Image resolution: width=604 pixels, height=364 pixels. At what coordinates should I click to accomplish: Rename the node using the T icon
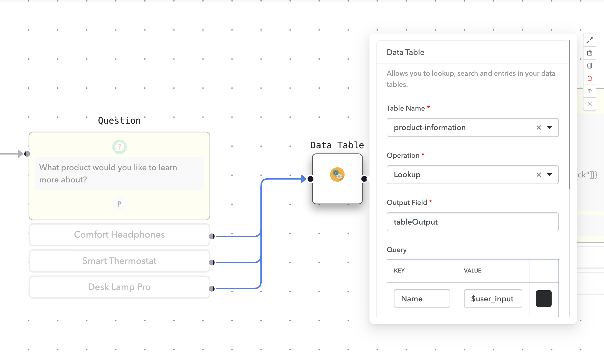pos(590,91)
